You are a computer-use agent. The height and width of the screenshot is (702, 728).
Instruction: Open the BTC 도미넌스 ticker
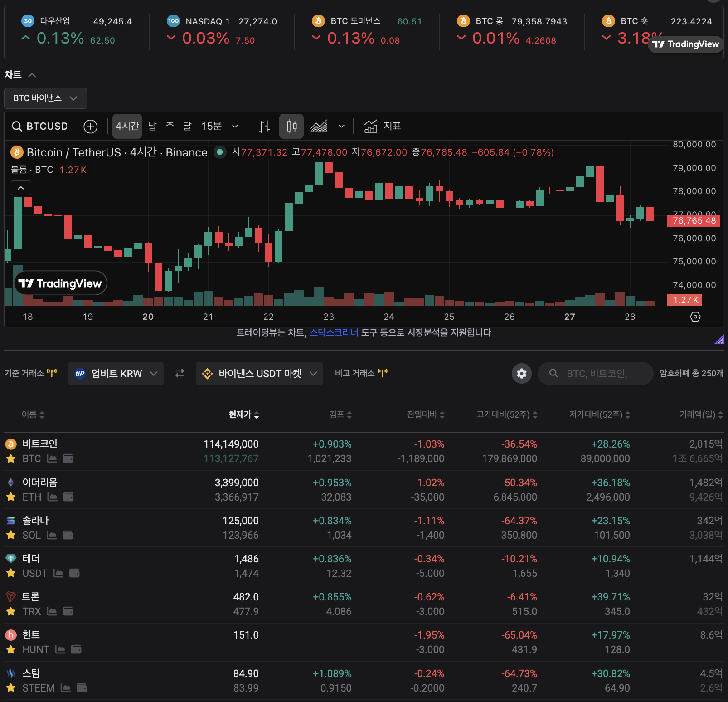[x=367, y=31]
